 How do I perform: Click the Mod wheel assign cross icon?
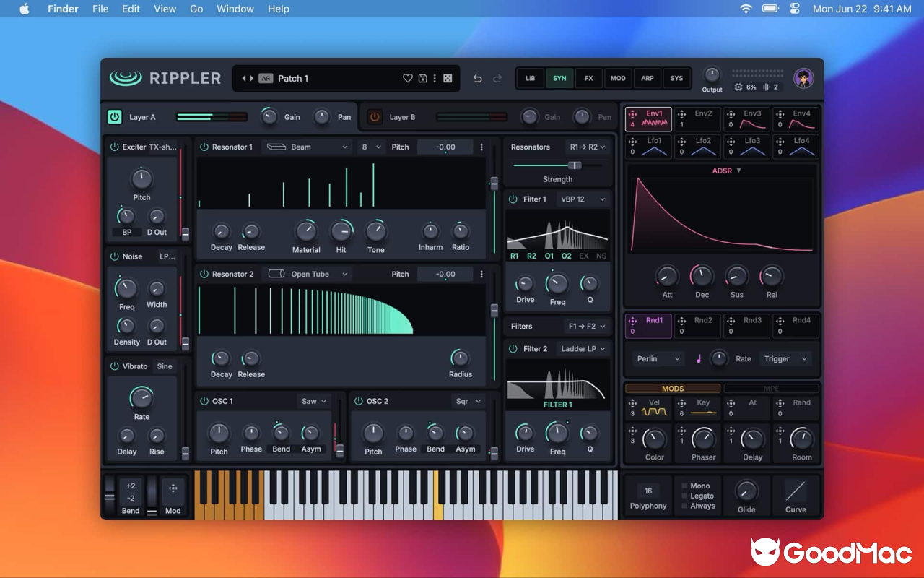click(x=173, y=488)
